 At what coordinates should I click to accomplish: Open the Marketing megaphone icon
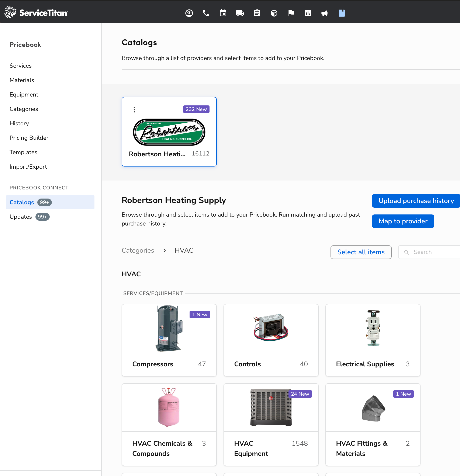(325, 13)
